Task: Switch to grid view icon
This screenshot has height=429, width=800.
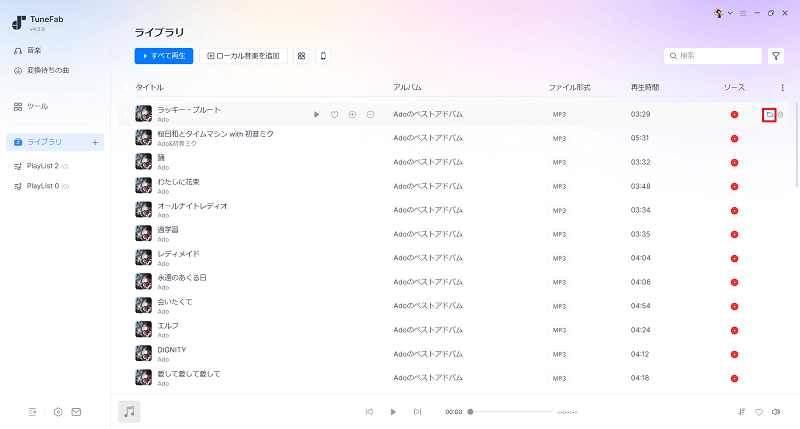Action: (301, 56)
